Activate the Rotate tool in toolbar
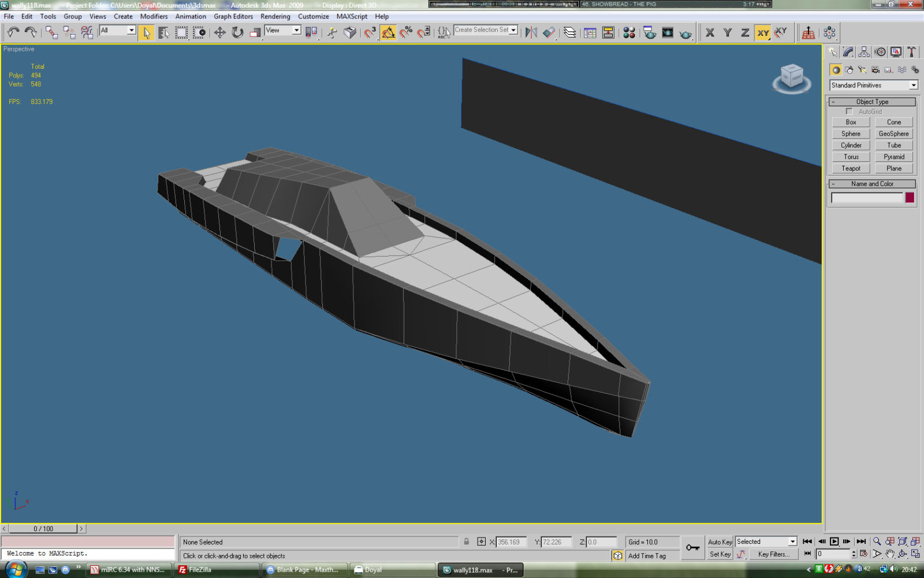 point(237,32)
